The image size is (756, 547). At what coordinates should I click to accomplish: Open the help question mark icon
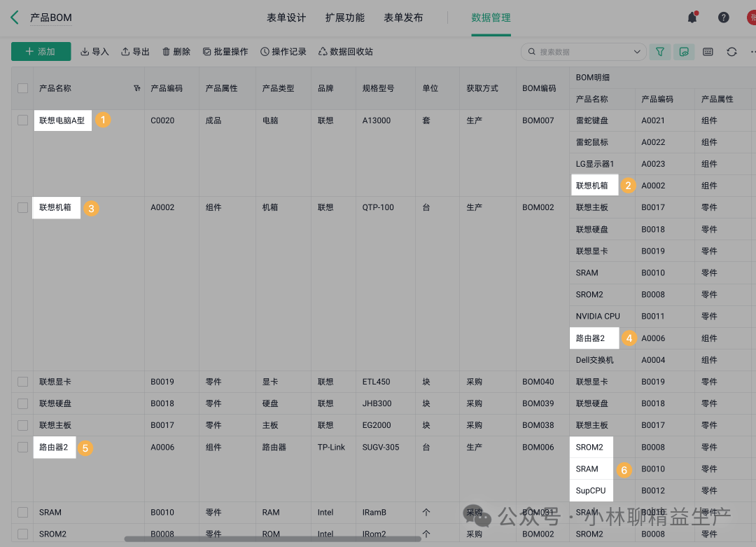pos(723,18)
